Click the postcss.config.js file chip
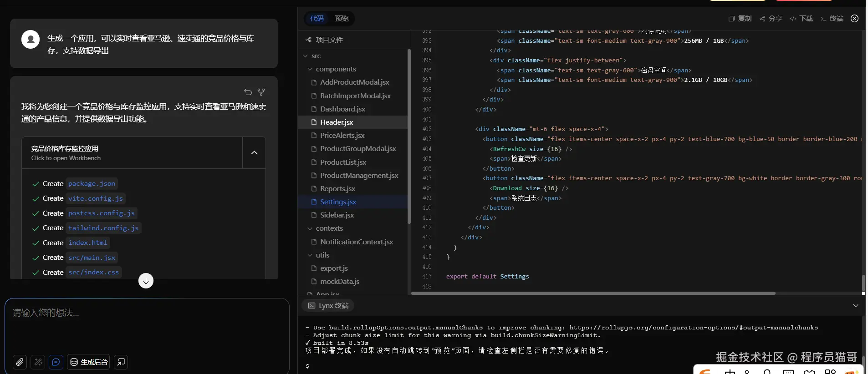This screenshot has width=868, height=374. (x=102, y=213)
